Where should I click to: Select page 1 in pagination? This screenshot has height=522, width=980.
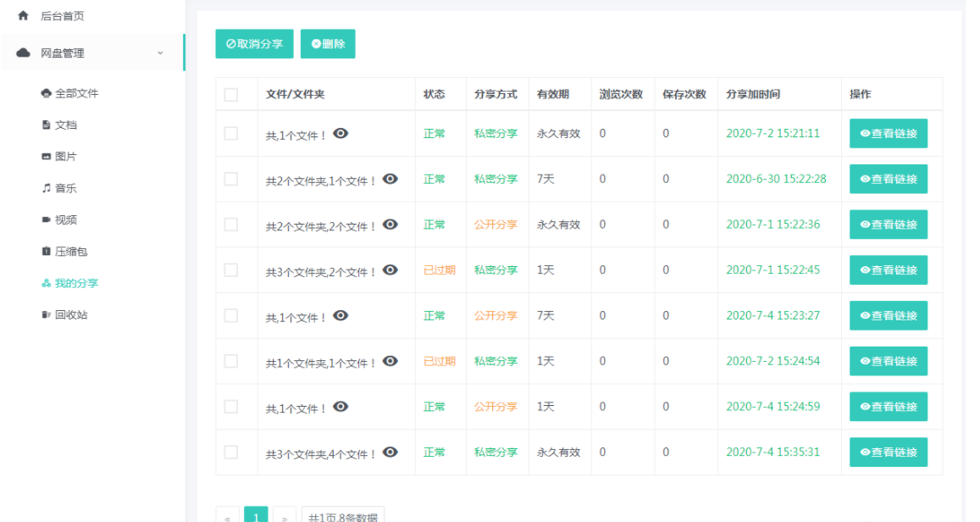click(x=256, y=516)
